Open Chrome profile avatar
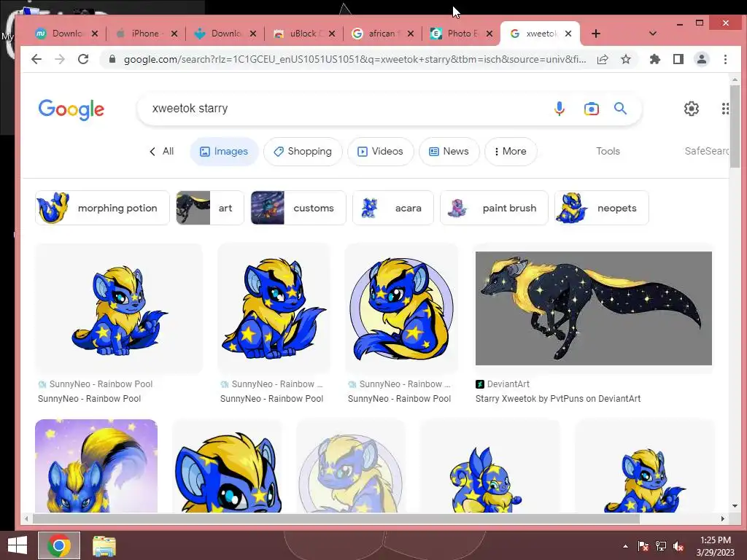 702,59
